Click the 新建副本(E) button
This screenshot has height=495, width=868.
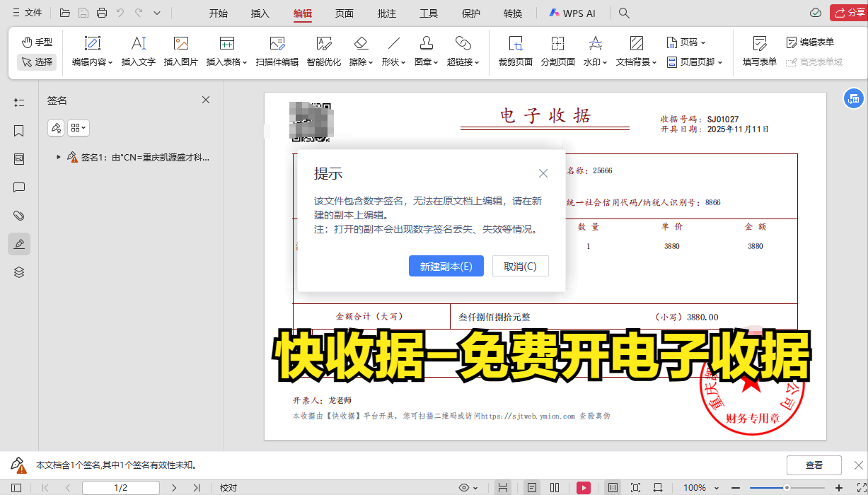point(446,267)
